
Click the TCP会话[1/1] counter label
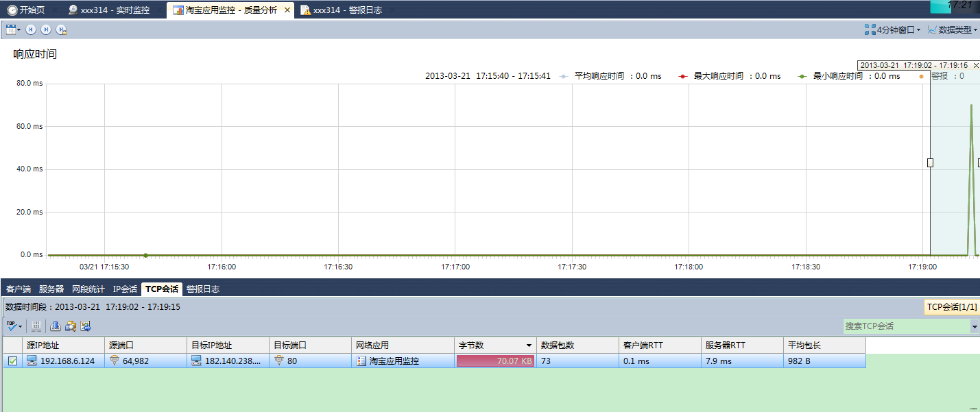click(952, 307)
